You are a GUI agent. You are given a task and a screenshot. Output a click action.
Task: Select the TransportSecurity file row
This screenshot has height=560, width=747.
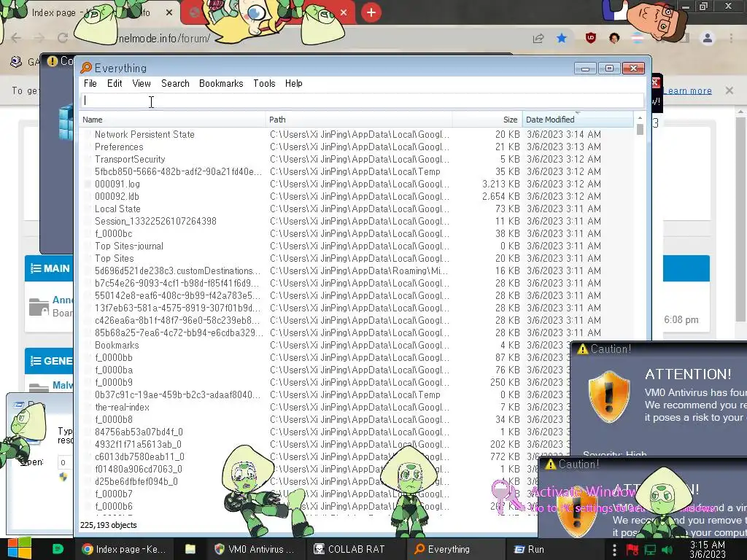[x=356, y=159]
